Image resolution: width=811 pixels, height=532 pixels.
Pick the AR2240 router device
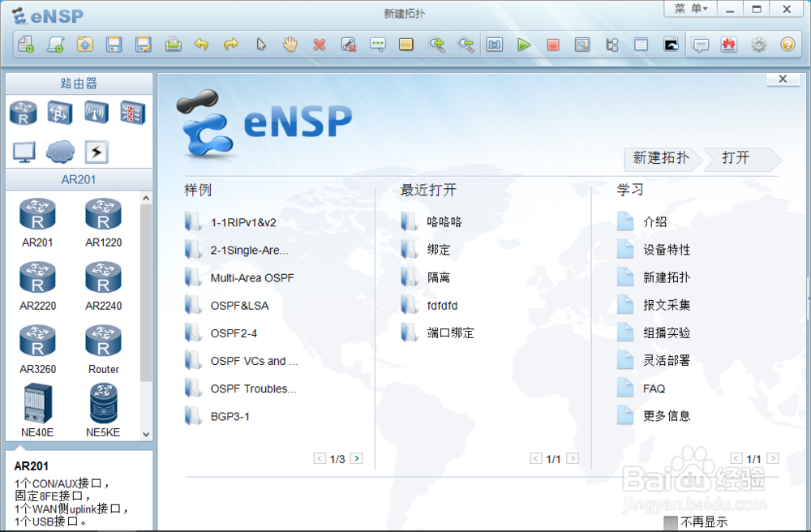[x=104, y=286]
